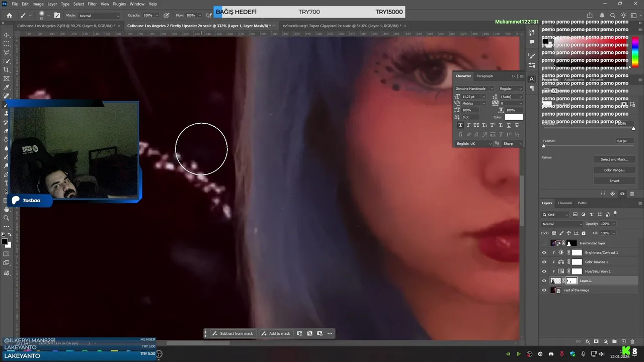
Task: Select the Rectangular Marquee tool
Action: tap(7, 43)
